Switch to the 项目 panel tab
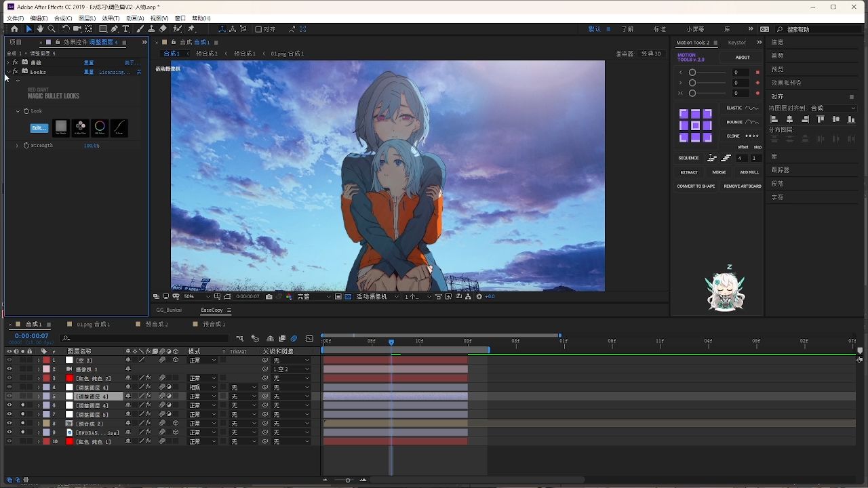Screen dimensions: 868x488 [x=16, y=42]
